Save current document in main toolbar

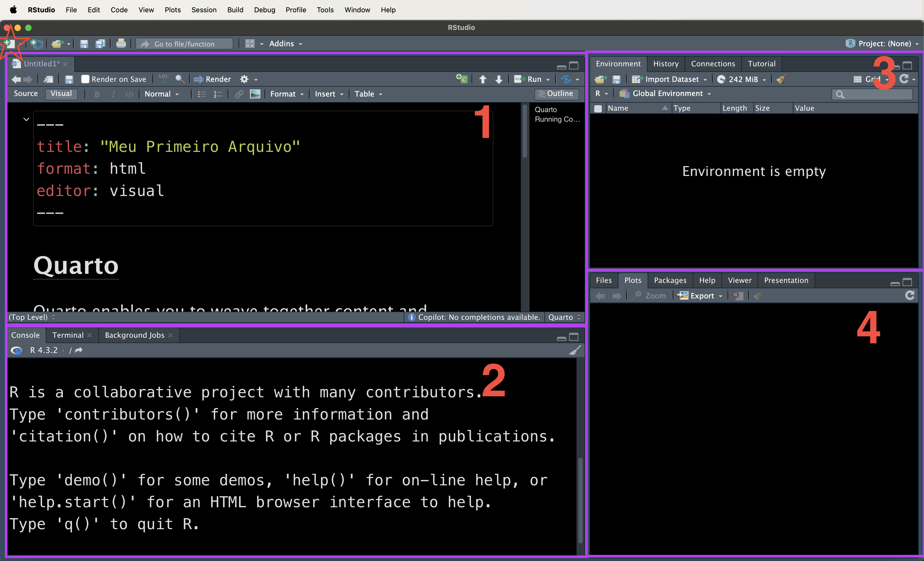(84, 44)
